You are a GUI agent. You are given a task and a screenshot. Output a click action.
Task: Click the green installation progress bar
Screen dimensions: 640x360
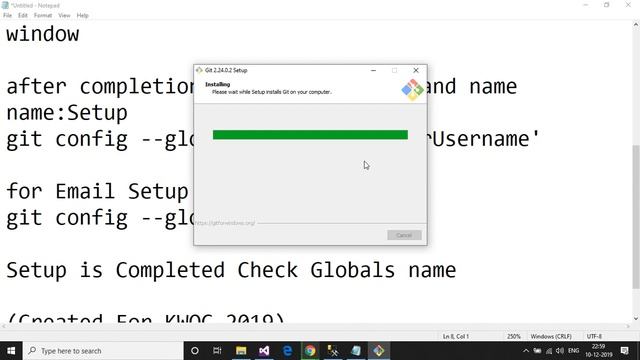310,135
